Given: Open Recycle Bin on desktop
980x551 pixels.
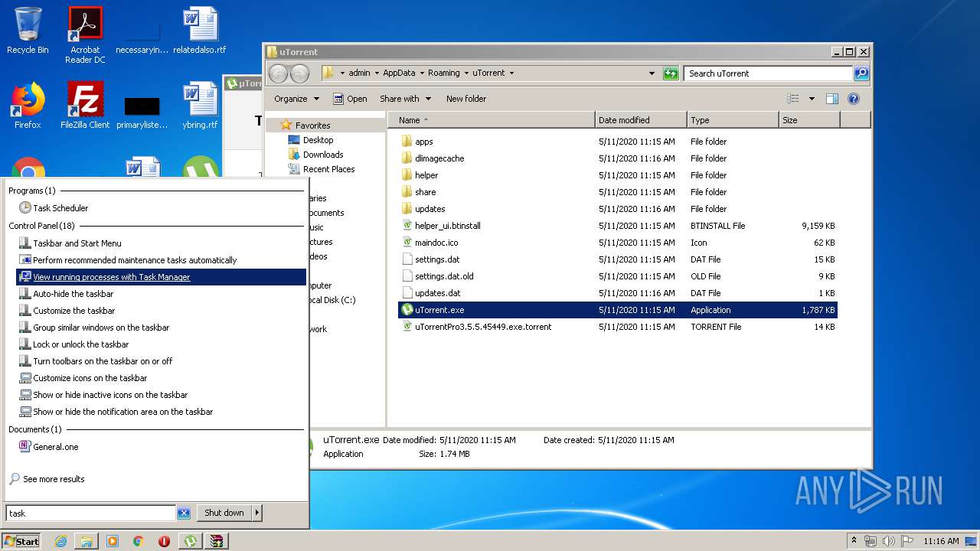Looking at the screenshot, I should pyautogui.click(x=28, y=31).
